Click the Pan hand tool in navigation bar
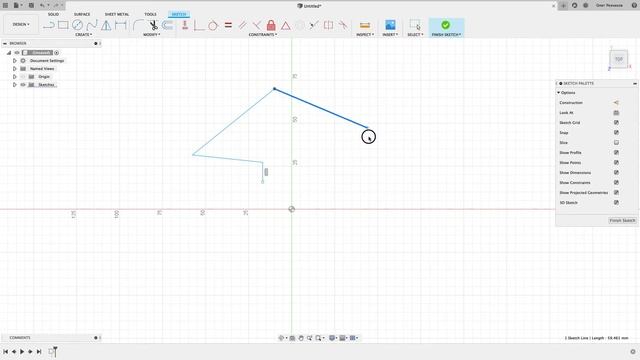 coord(301,338)
